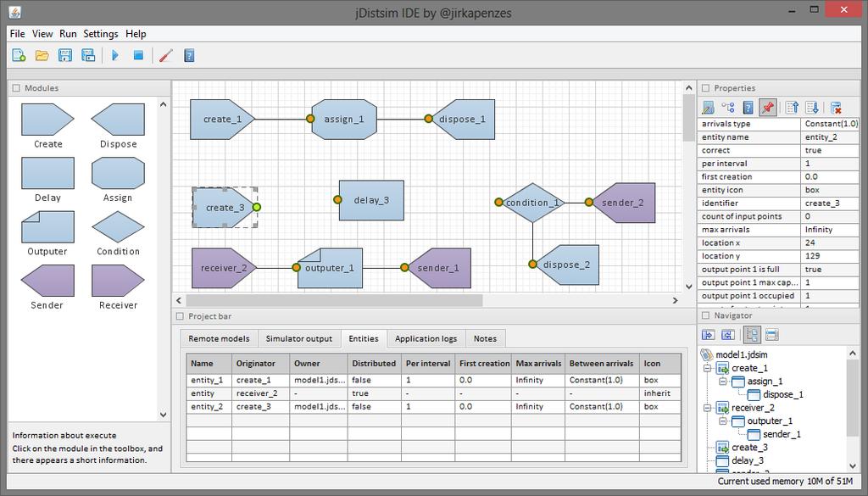Collapse the outputer_1 node in Navigator
This screenshot has width=868, height=496.
[x=722, y=421]
